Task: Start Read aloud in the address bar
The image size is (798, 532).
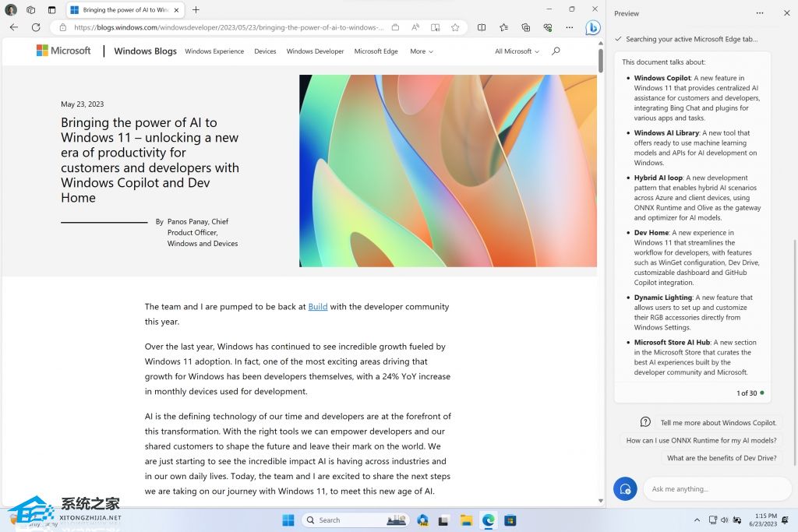Action: [x=416, y=26]
